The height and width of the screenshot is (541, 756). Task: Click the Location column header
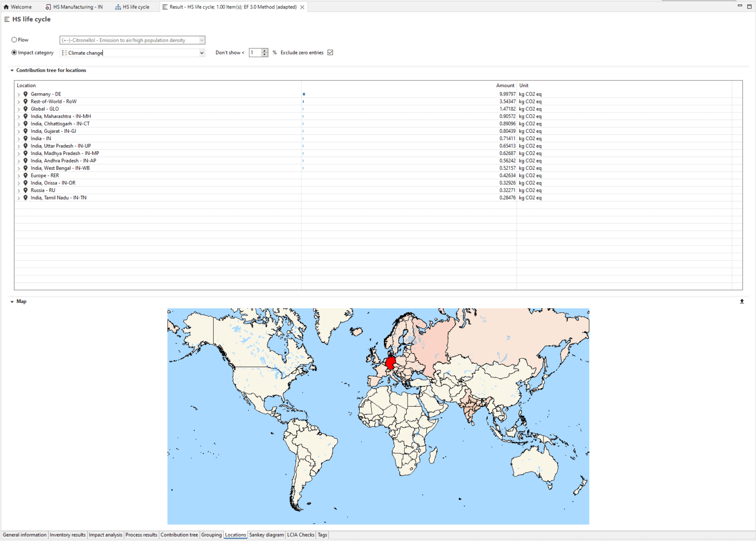(27, 86)
